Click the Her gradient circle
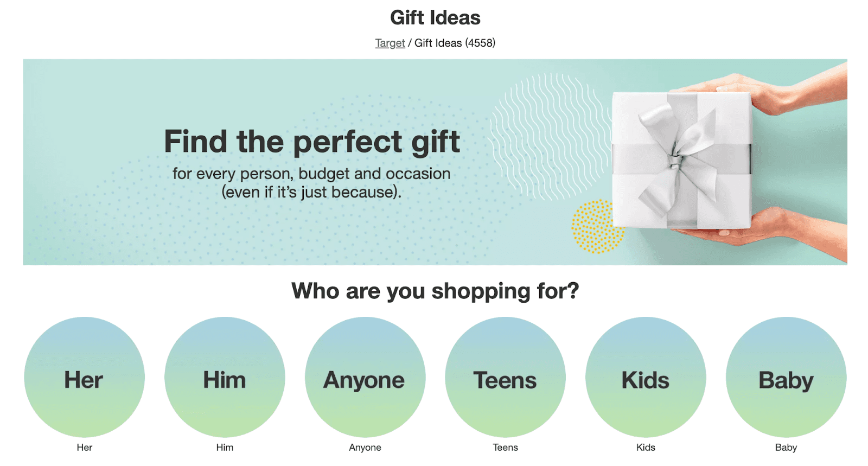868x466 pixels. click(x=84, y=378)
